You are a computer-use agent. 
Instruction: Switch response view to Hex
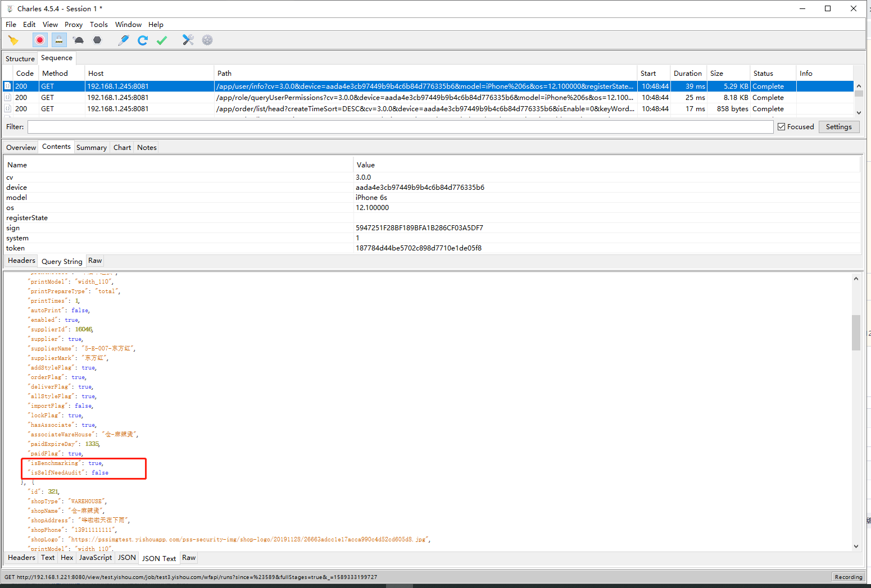pos(67,558)
